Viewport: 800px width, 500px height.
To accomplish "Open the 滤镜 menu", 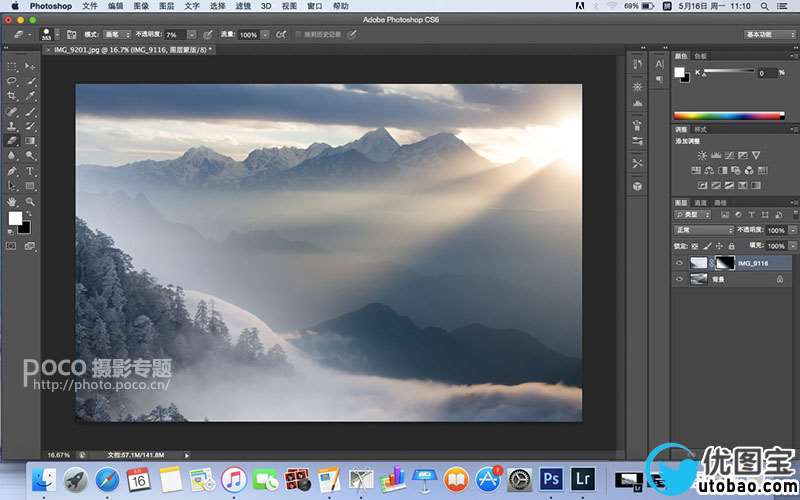I will point(243,6).
